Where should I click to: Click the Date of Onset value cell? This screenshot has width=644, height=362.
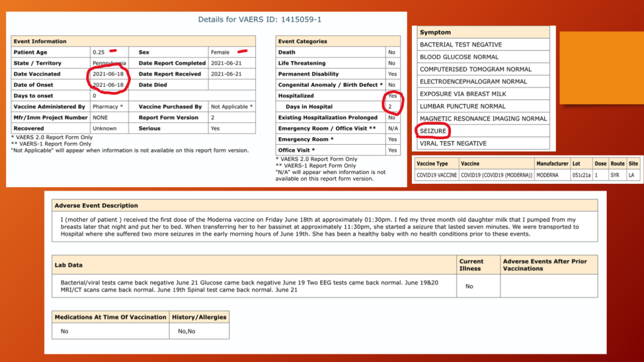point(108,85)
